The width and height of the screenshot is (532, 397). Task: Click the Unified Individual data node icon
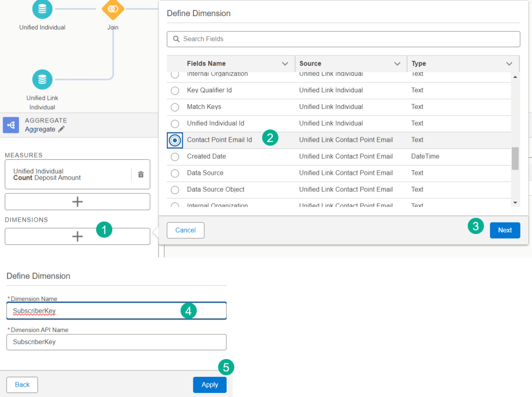[x=42, y=8]
